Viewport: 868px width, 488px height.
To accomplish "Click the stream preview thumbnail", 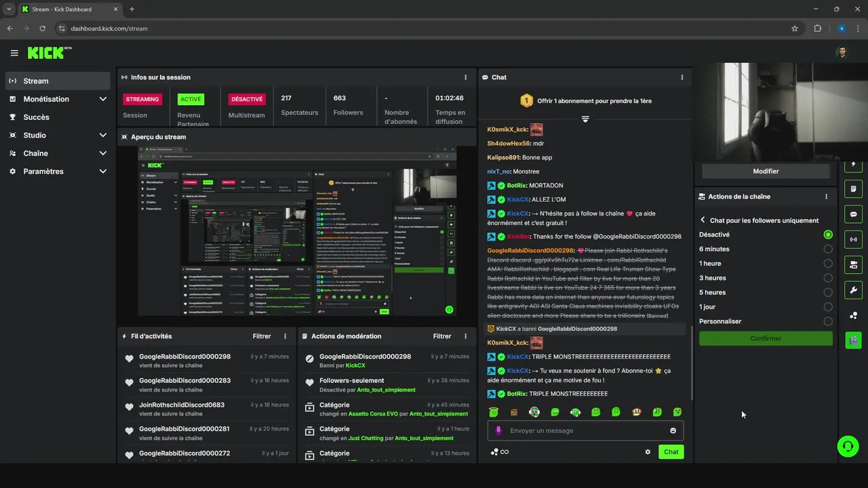I will (x=297, y=232).
